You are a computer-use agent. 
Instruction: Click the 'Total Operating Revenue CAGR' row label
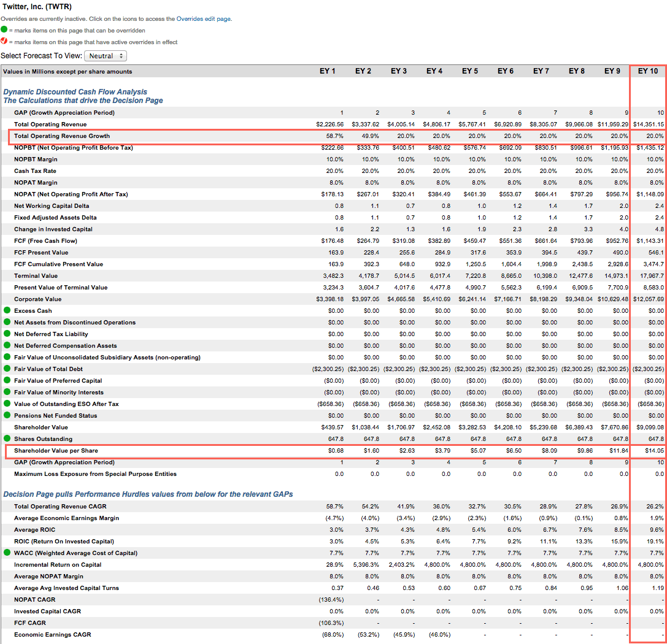[60, 506]
